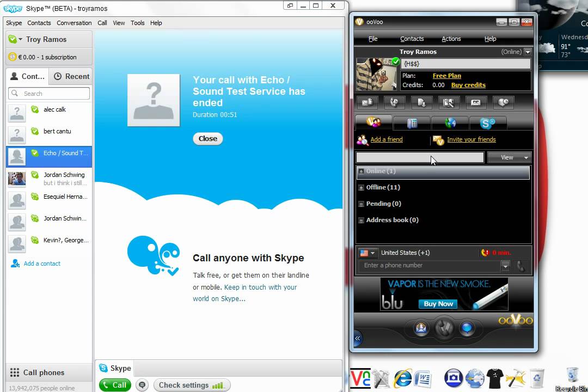
Task: Open Microsoft Word from the dock
Action: (x=423, y=378)
